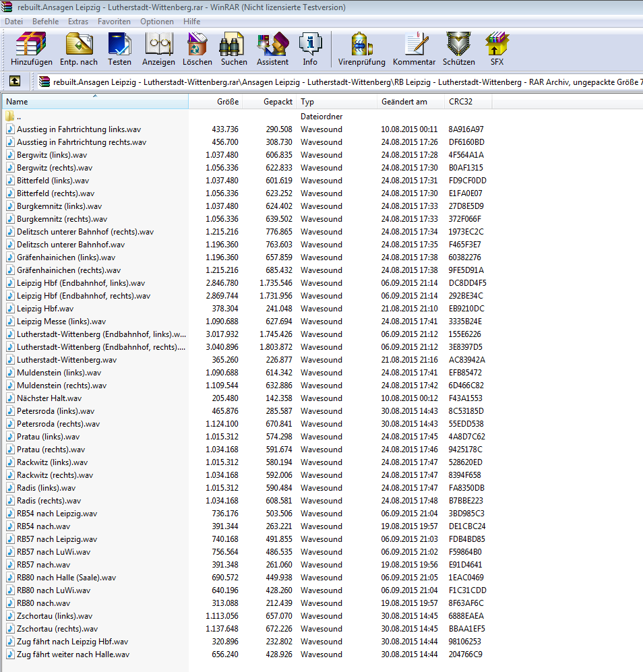Click the archive path address field
The height and width of the screenshot is (672, 643).
tap(341, 82)
